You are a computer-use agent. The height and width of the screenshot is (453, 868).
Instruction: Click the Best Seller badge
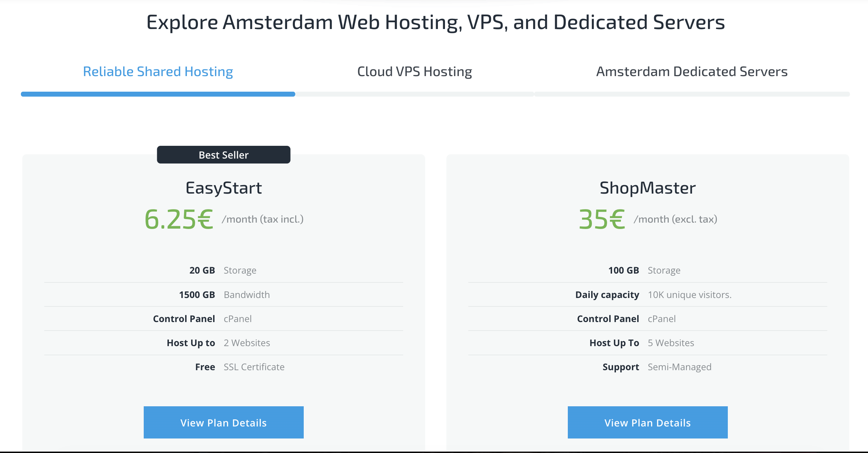(223, 155)
